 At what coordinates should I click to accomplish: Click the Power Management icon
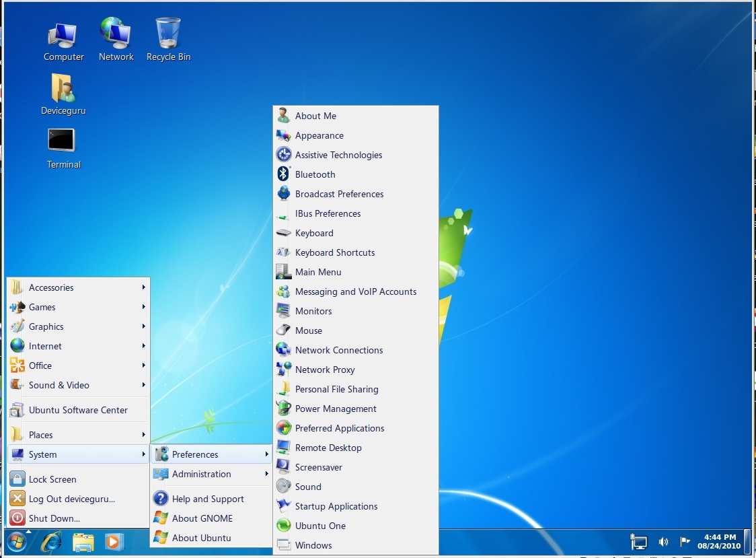[x=284, y=409]
